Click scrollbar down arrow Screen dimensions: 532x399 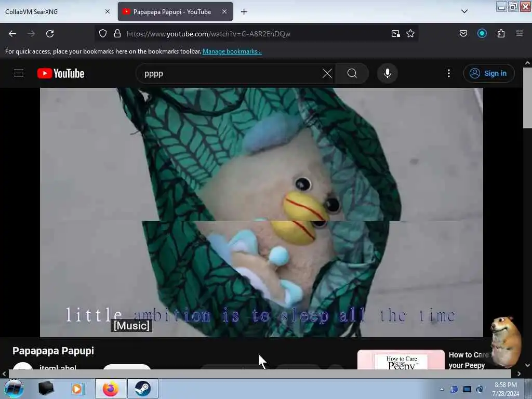[527, 365]
